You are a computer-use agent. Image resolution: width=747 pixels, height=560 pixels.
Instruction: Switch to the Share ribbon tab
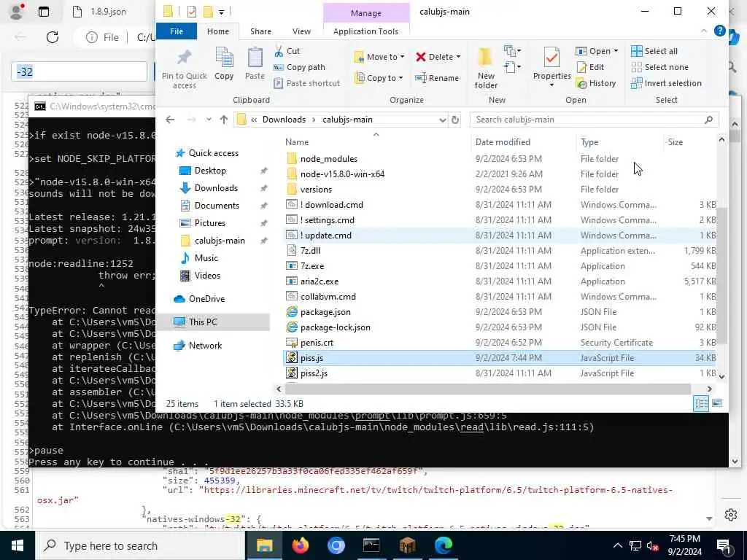(x=260, y=31)
